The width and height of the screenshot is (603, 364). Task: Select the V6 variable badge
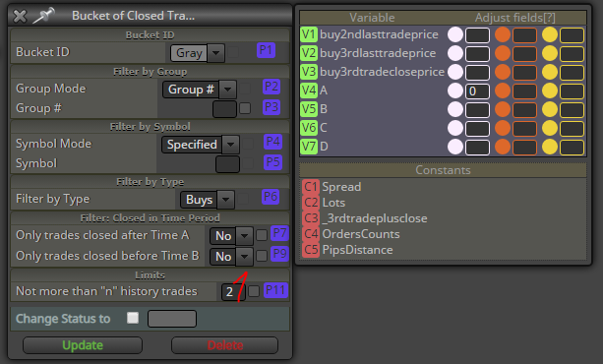pos(309,128)
